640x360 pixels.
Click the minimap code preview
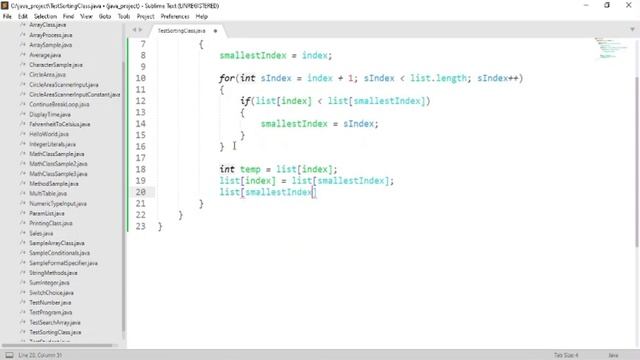[611, 48]
